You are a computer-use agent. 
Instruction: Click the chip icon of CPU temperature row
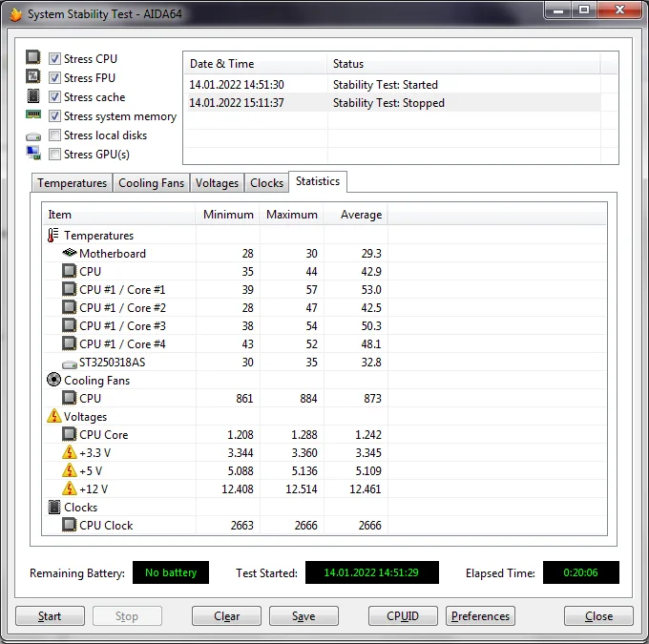pyautogui.click(x=69, y=271)
